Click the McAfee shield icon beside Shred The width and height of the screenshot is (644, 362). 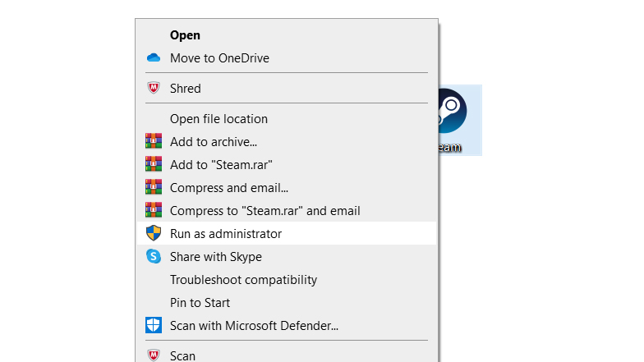click(154, 88)
